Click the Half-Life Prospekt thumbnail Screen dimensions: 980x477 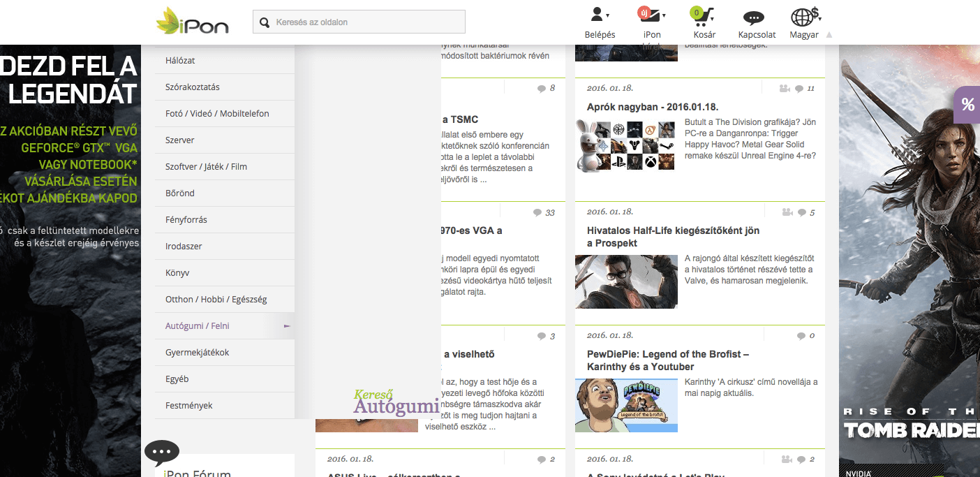coord(626,281)
